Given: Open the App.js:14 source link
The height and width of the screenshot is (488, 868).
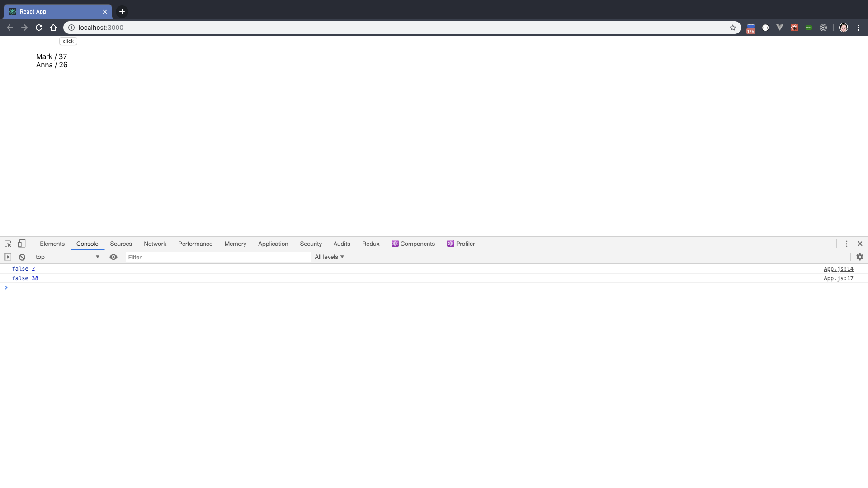Looking at the screenshot, I should 838,269.
